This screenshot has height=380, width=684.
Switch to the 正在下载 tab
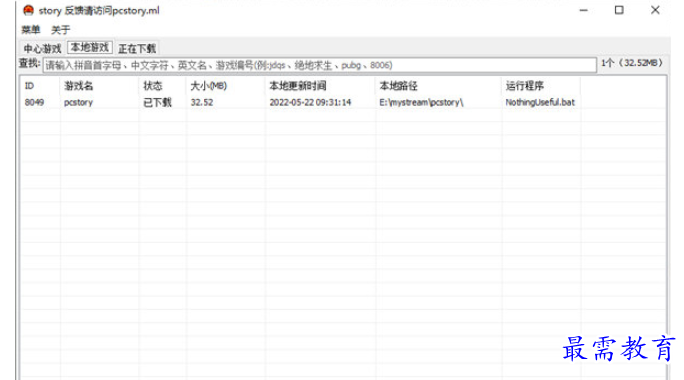(x=137, y=48)
